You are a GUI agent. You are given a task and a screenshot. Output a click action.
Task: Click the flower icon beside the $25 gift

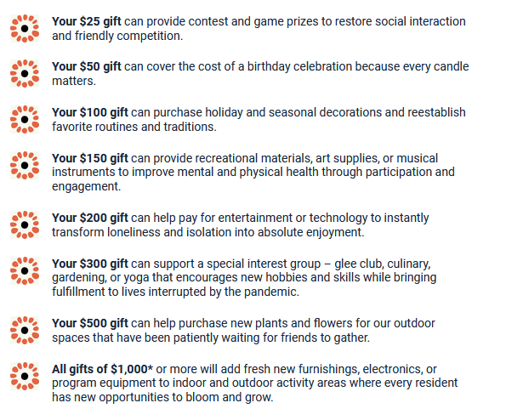click(x=25, y=28)
